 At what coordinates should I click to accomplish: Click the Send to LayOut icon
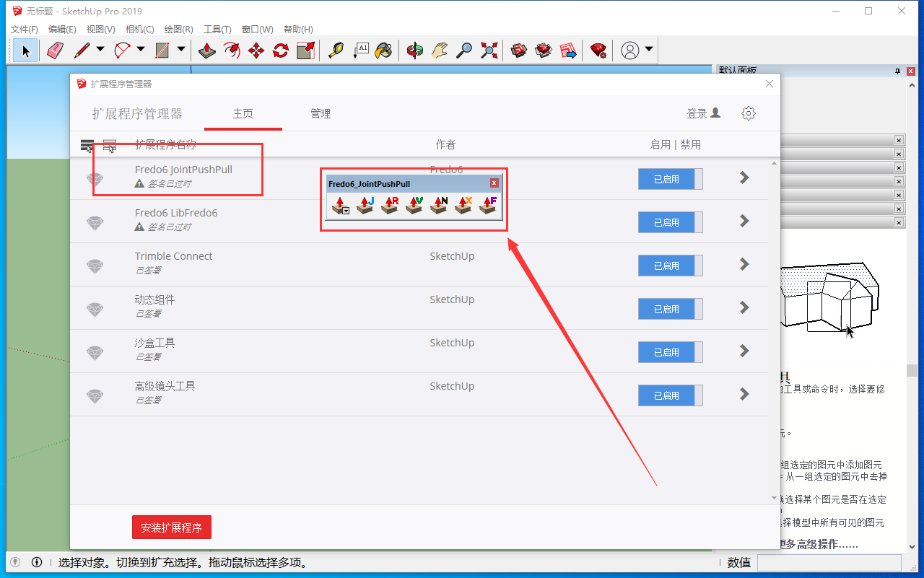(568, 51)
